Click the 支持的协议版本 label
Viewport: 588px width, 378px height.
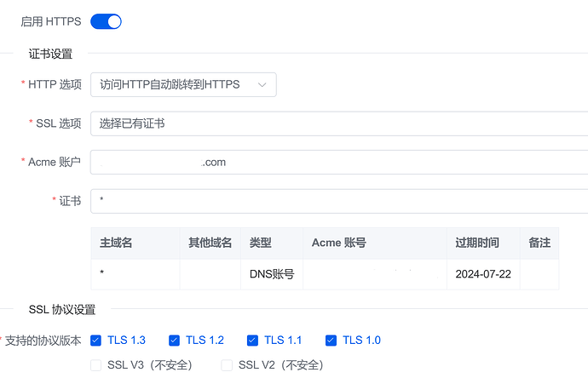[43, 341]
